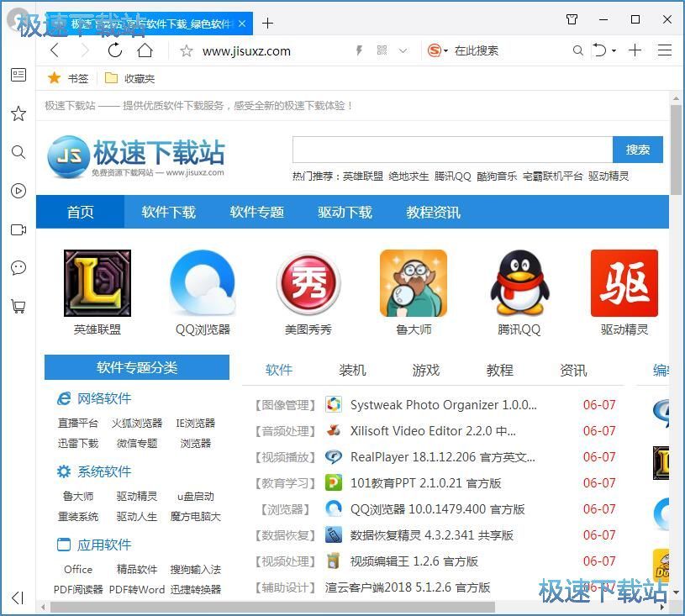Open the sidebar shopping cart icon

(x=18, y=306)
